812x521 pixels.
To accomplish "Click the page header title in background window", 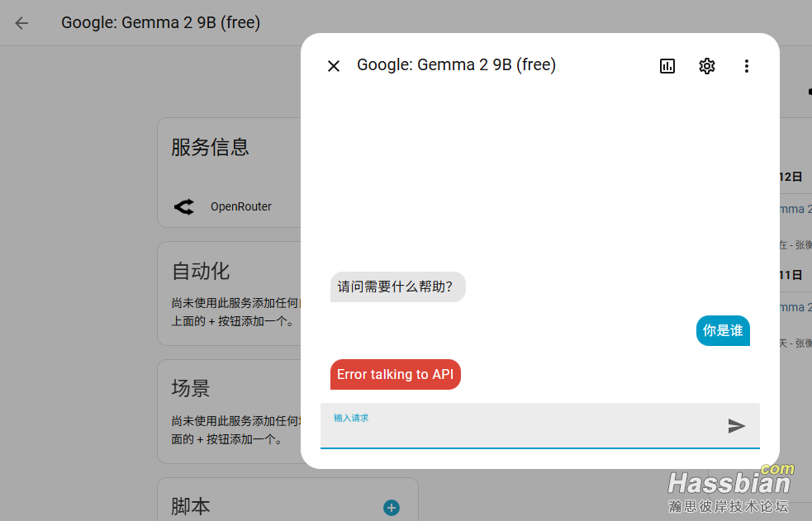I will click(x=160, y=23).
